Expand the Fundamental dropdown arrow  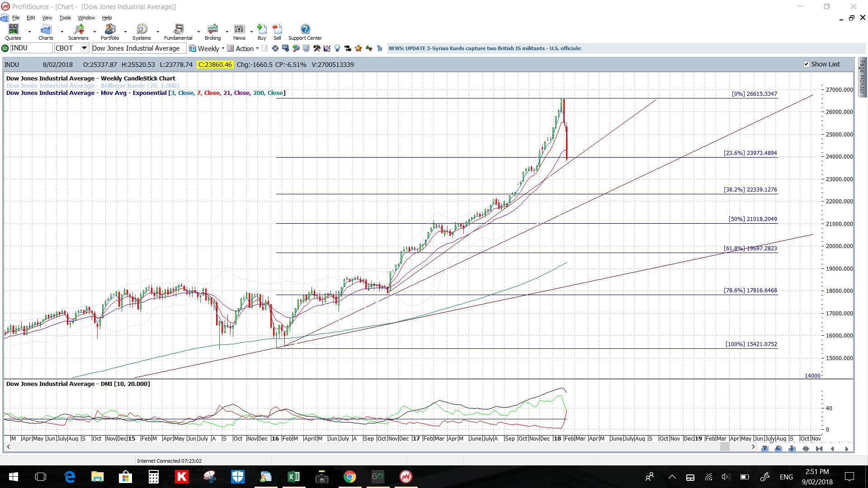tap(198, 32)
